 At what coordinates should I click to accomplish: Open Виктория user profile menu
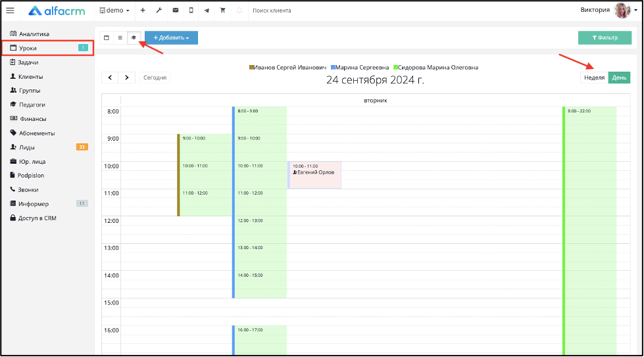click(x=608, y=11)
